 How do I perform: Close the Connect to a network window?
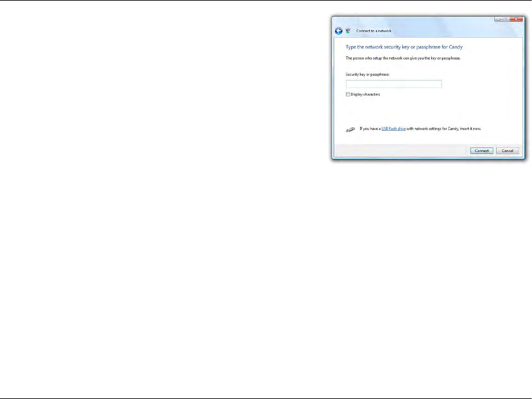coord(517,19)
